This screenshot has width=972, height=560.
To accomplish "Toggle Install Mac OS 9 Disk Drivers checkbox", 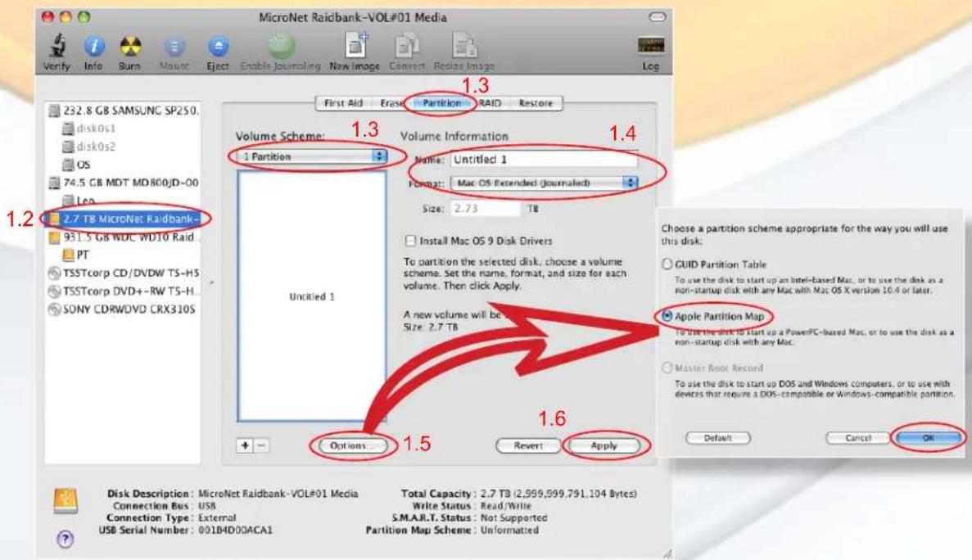I will tap(409, 241).
